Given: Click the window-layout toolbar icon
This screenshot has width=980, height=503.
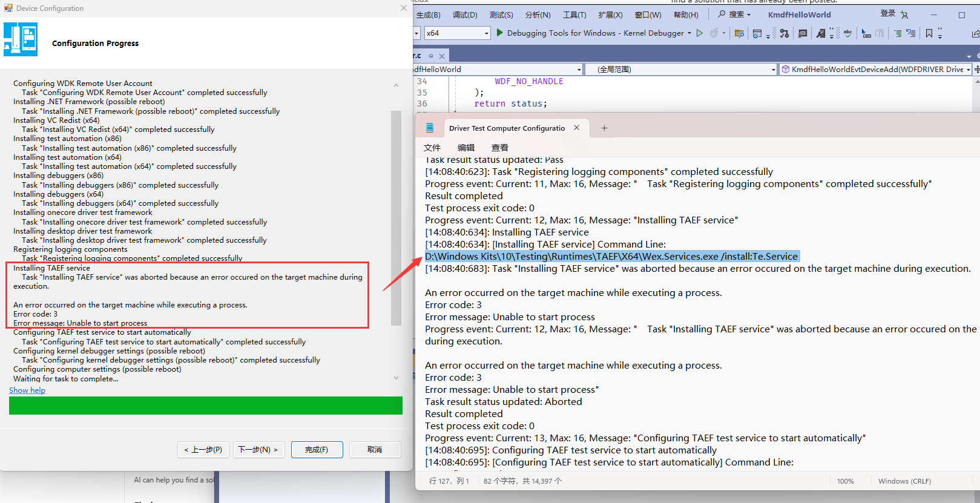Looking at the screenshot, I should click(757, 33).
